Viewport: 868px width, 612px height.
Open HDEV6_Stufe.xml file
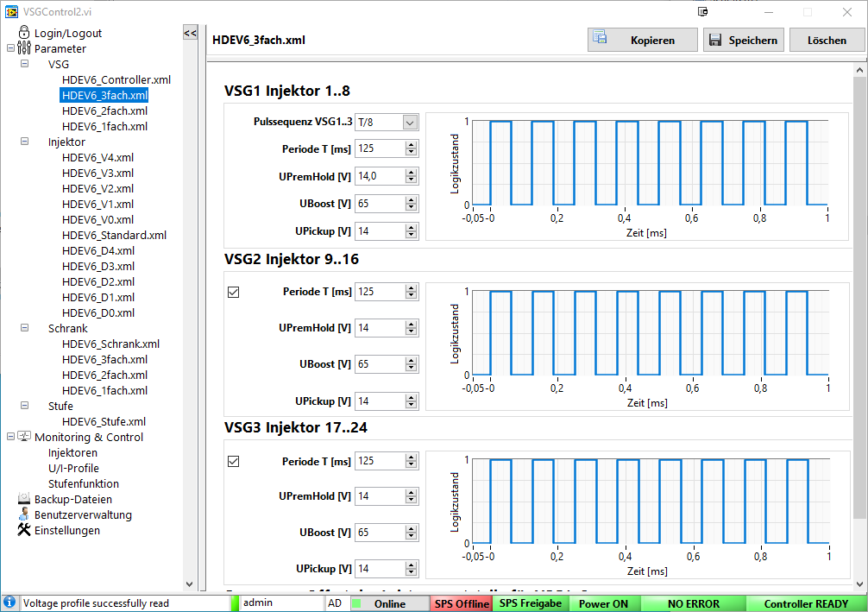(x=104, y=421)
